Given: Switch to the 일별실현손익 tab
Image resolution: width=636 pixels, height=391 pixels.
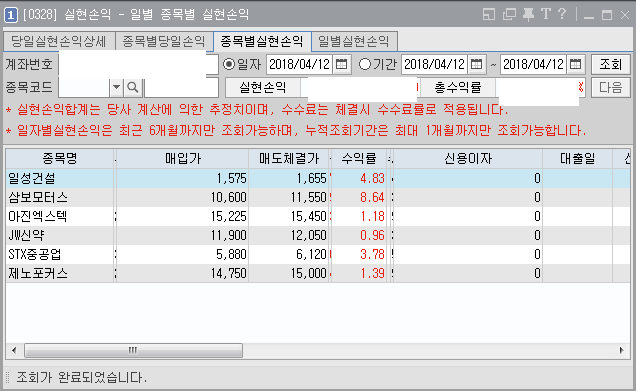Looking at the screenshot, I should point(354,41).
